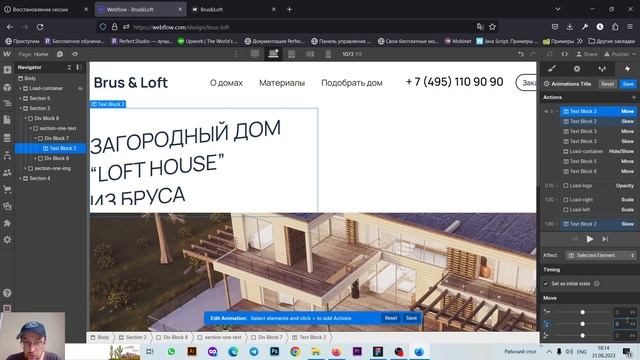Expand the section-one-img node
Viewport: 640px width, 360px height.
pyautogui.click(x=25, y=168)
